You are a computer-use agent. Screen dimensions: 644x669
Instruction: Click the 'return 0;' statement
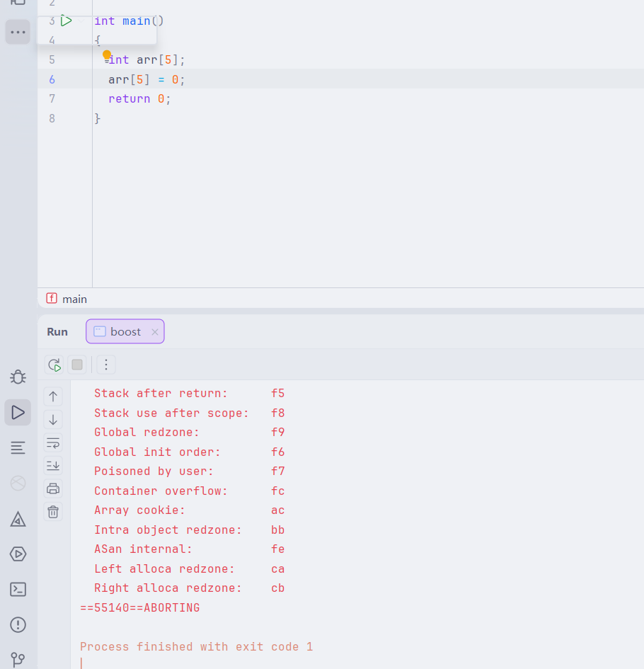[139, 99]
